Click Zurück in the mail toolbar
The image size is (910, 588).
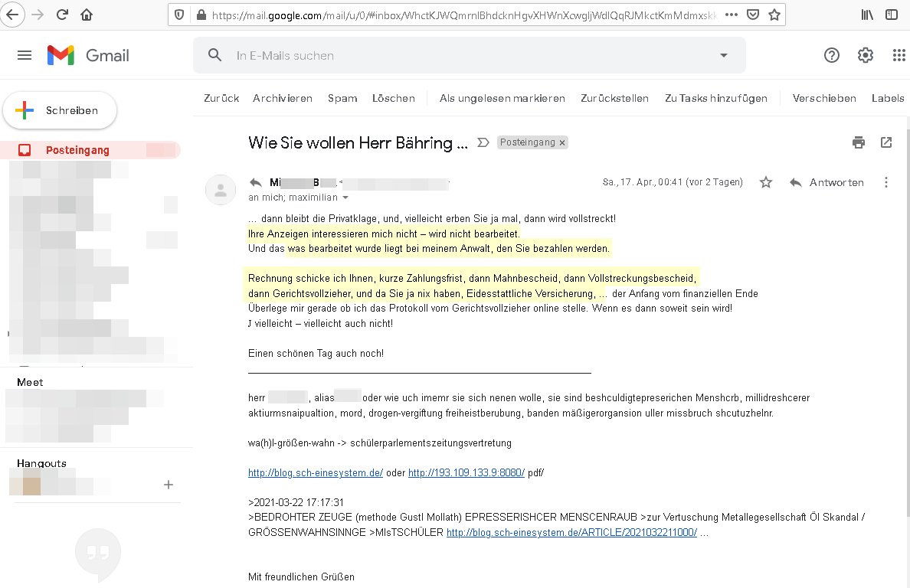221,98
